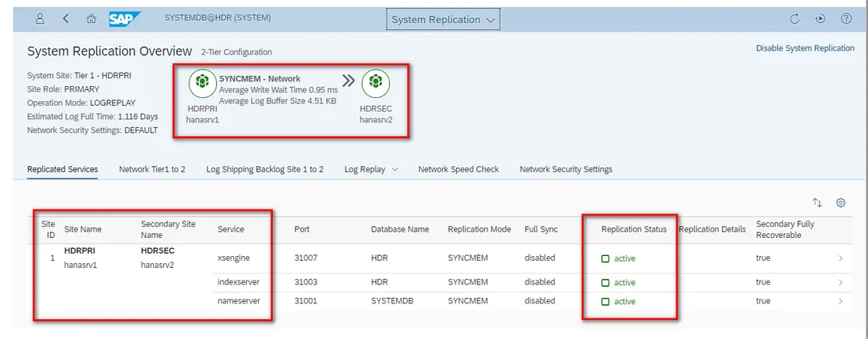Click the Port column header
Screen dimensions: 868x339
(x=301, y=229)
